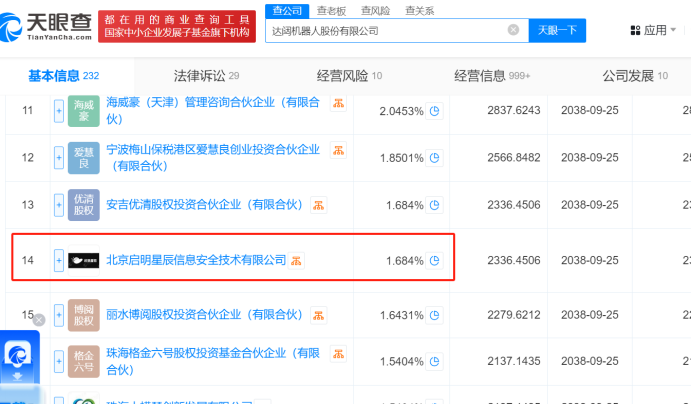Open 安吉优清股权投资合伙企业 link
The image size is (692, 404).
204,205
